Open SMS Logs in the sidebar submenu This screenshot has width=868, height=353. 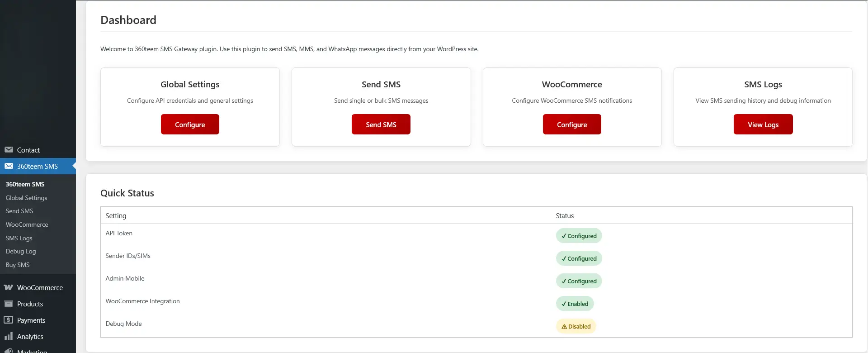19,238
